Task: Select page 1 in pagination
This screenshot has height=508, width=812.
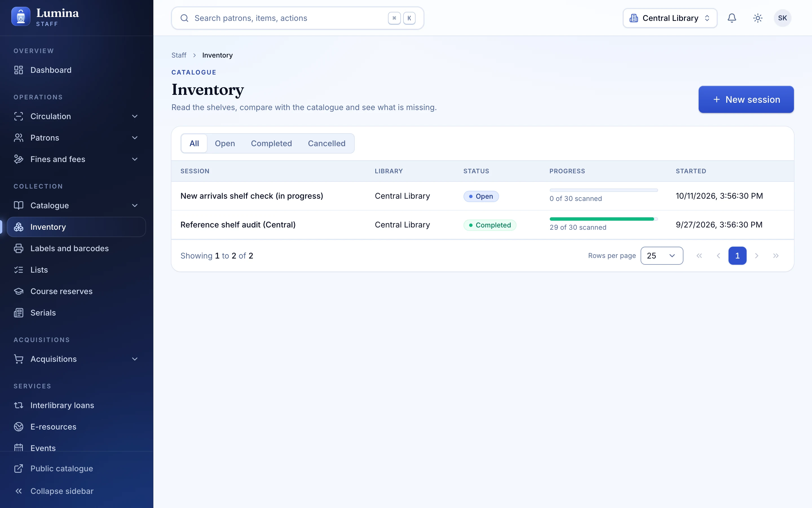Action: (x=737, y=256)
